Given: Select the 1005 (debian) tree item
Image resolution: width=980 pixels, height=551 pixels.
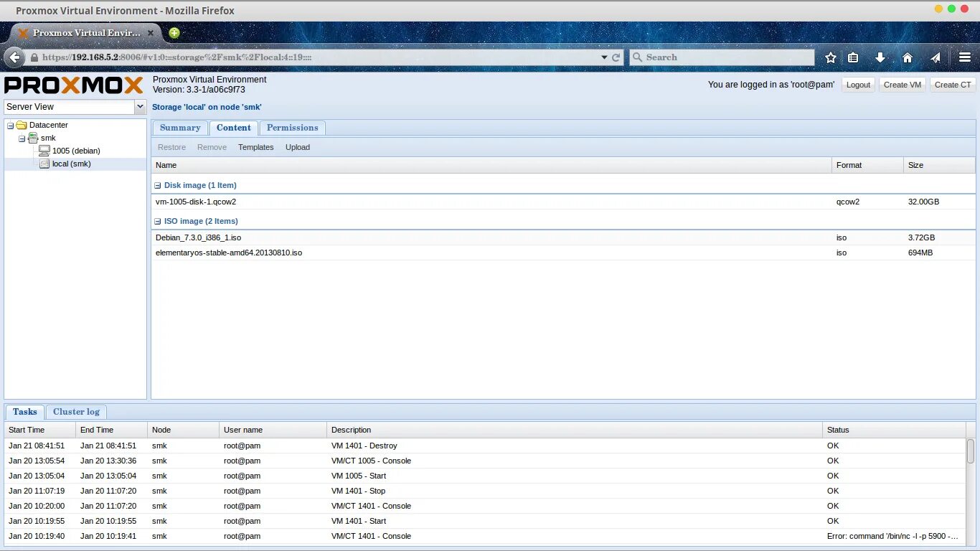Looking at the screenshot, I should coord(76,151).
